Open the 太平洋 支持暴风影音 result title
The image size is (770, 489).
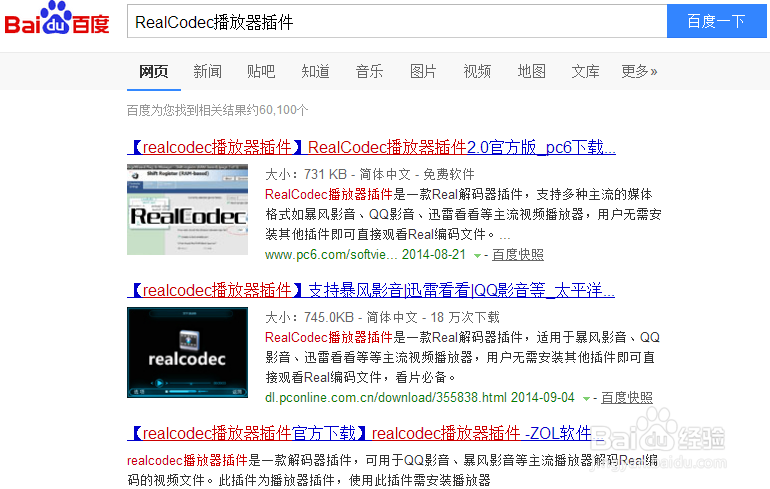pos(371,290)
